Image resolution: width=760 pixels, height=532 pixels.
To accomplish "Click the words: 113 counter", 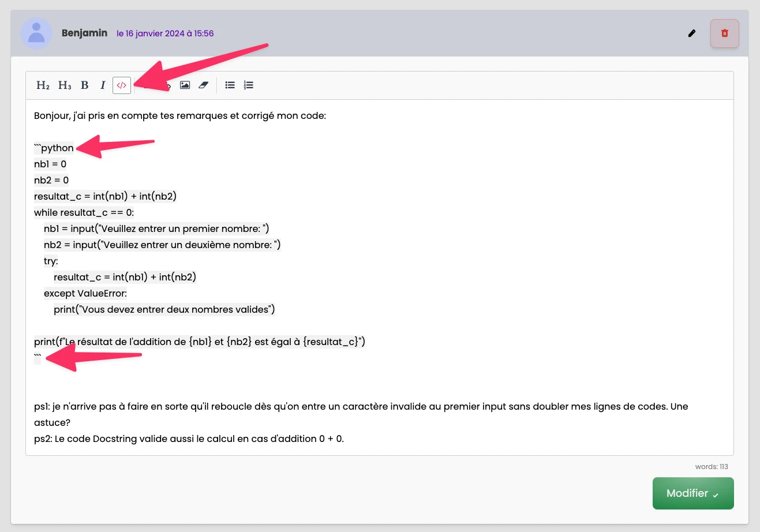I will (712, 467).
